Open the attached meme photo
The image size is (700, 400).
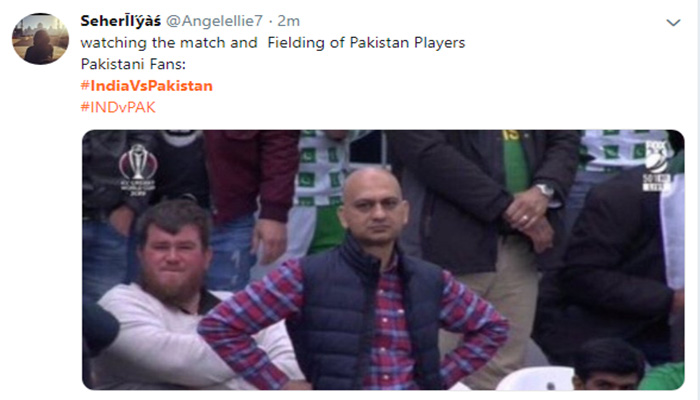pos(383,260)
